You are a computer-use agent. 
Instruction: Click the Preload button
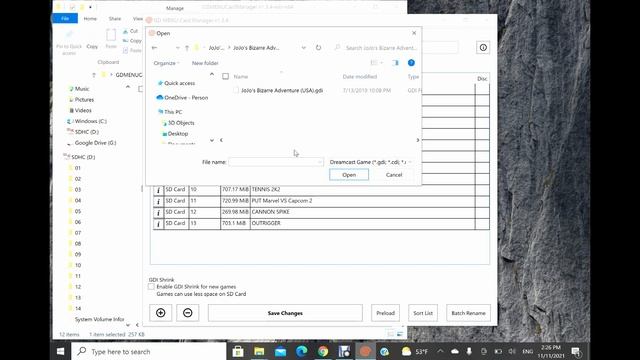[385, 313]
